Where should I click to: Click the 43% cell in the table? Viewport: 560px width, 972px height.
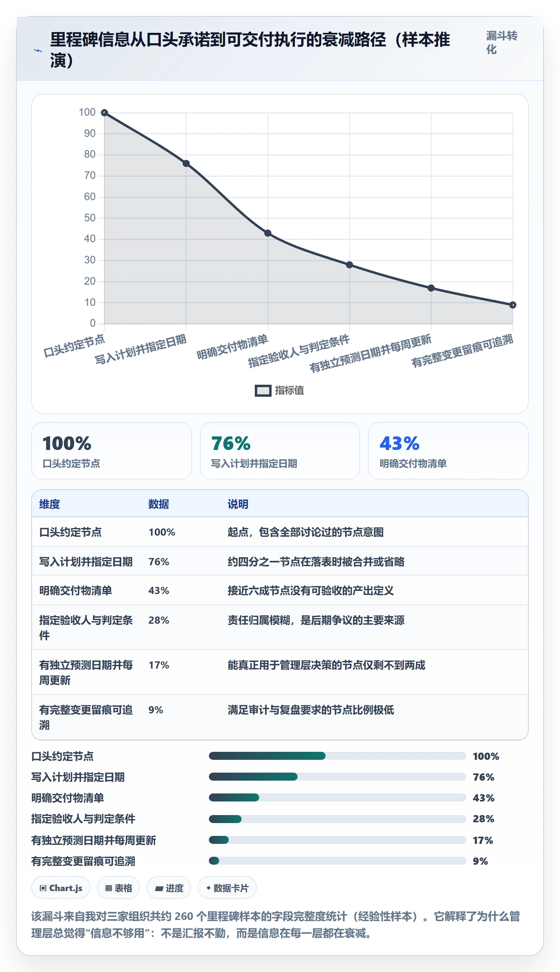click(159, 591)
